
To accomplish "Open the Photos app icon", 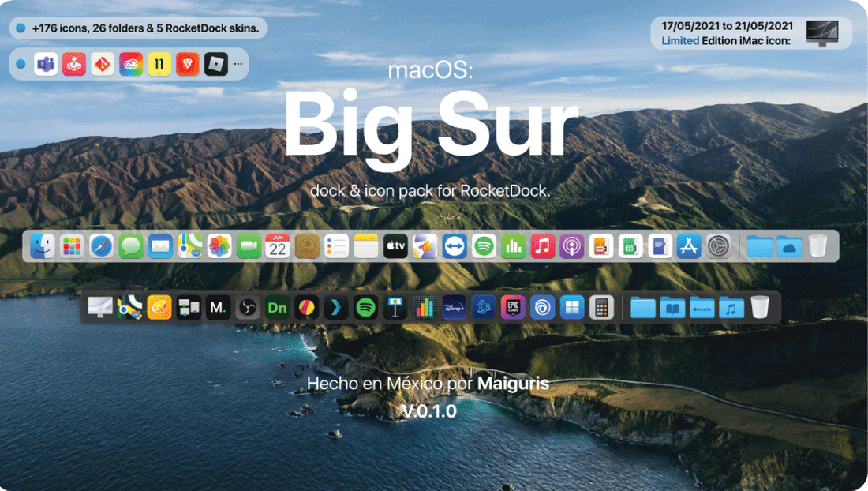I will click(x=219, y=246).
